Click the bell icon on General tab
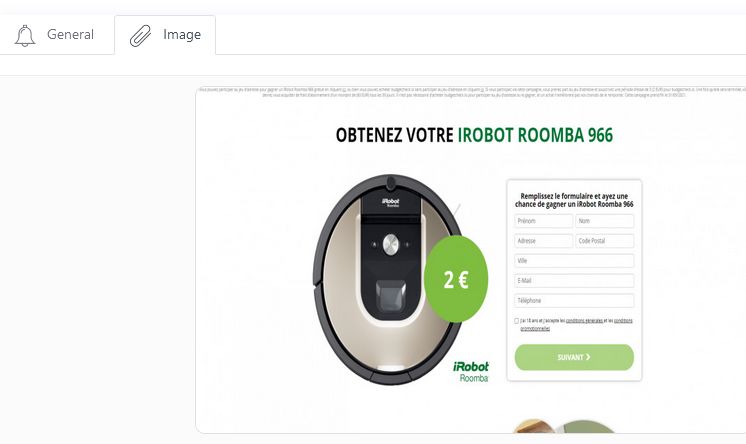746x444 pixels. pyautogui.click(x=25, y=36)
